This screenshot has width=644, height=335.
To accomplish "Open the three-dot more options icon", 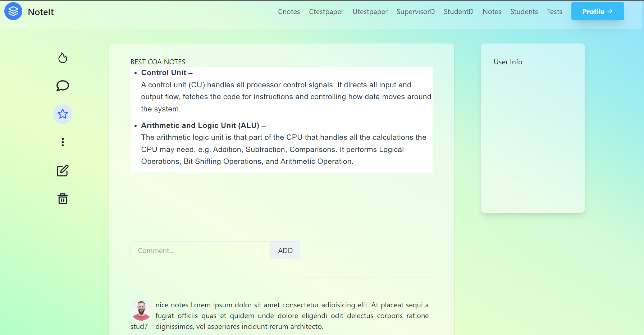I will pyautogui.click(x=63, y=142).
